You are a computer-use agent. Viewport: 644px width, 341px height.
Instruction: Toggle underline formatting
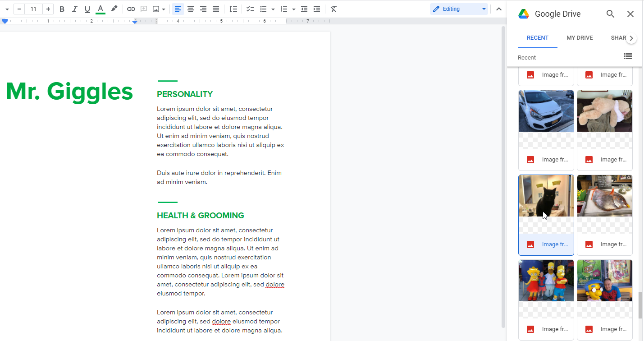[x=87, y=9]
